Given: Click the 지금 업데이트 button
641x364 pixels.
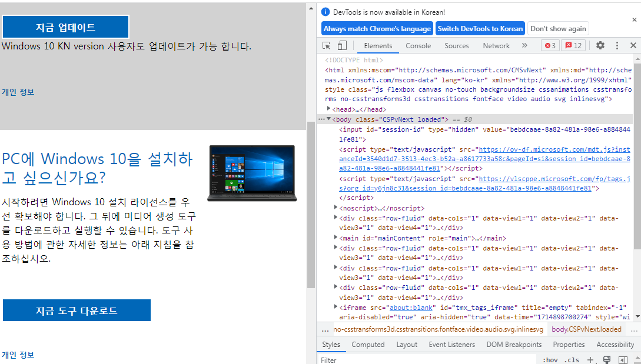Looking at the screenshot, I should point(65,27).
